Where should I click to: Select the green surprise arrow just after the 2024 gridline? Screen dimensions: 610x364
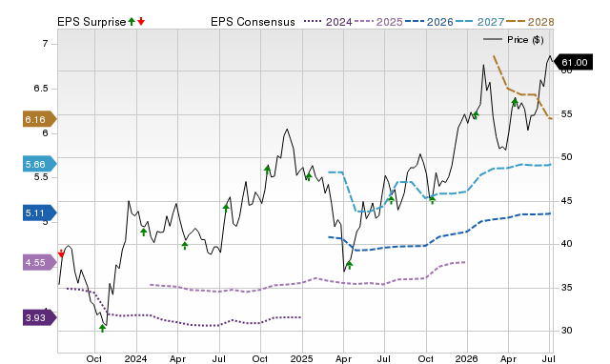[x=144, y=233]
